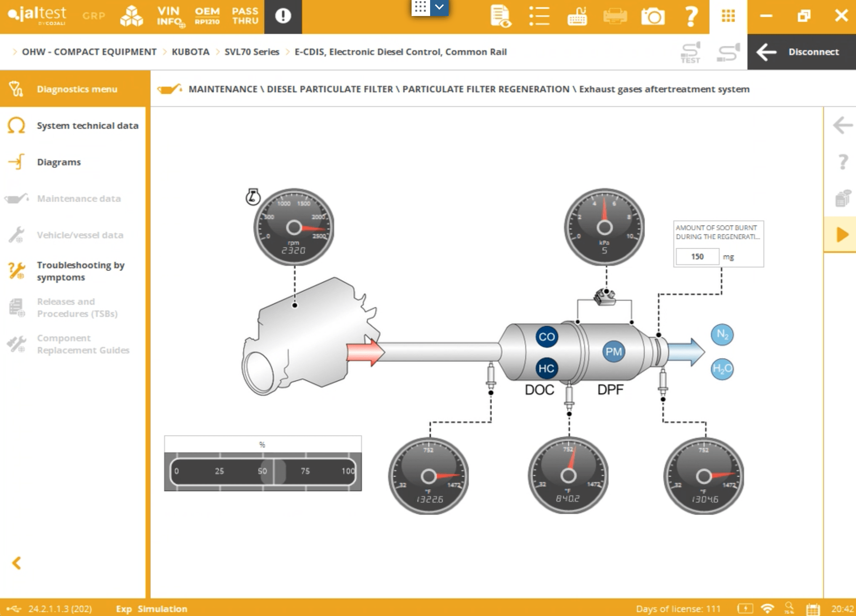
Task: Take a screenshot with the camera icon
Action: click(x=652, y=16)
